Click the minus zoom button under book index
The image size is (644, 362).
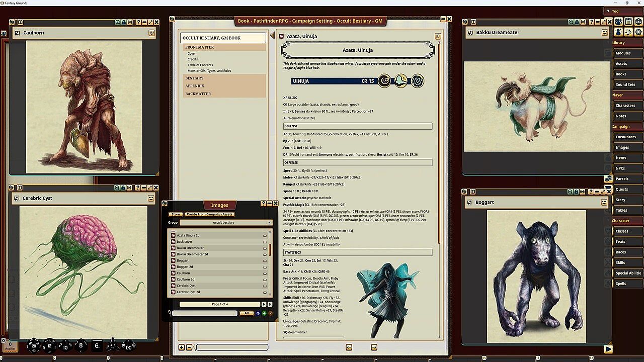pos(189,347)
